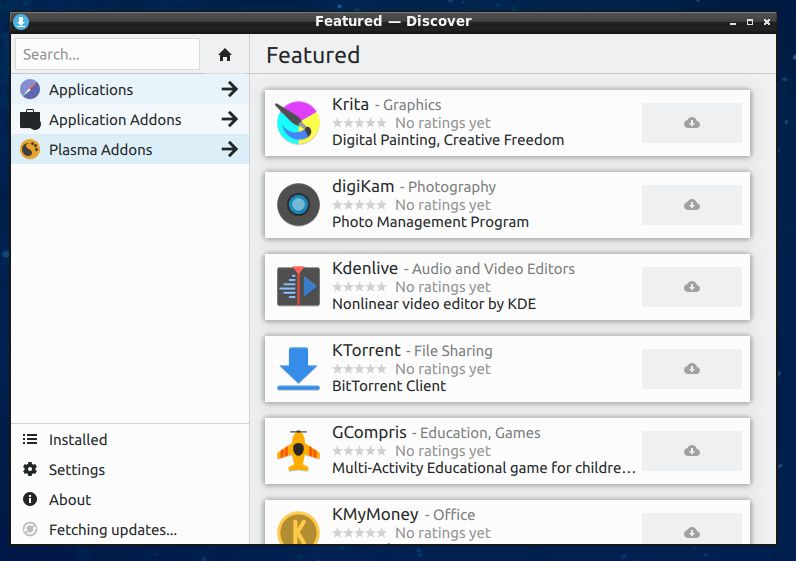Screen dimensions: 796x561
Task: Open the Installed page
Action: [x=130, y=439]
